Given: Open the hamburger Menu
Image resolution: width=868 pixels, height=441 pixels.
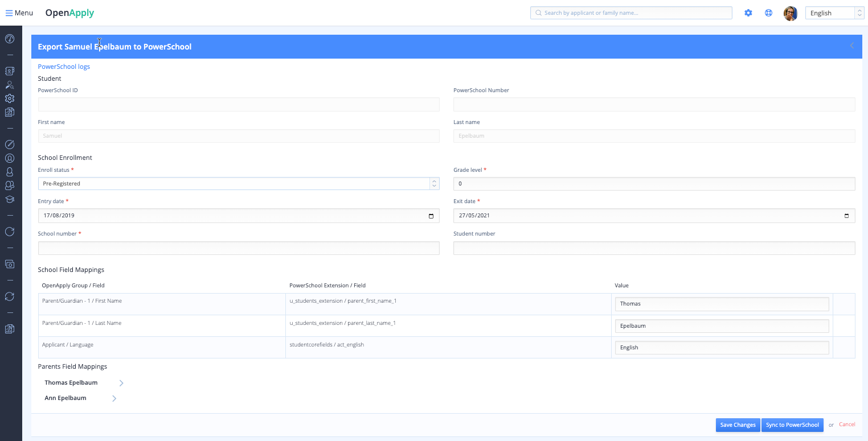Looking at the screenshot, I should [19, 13].
